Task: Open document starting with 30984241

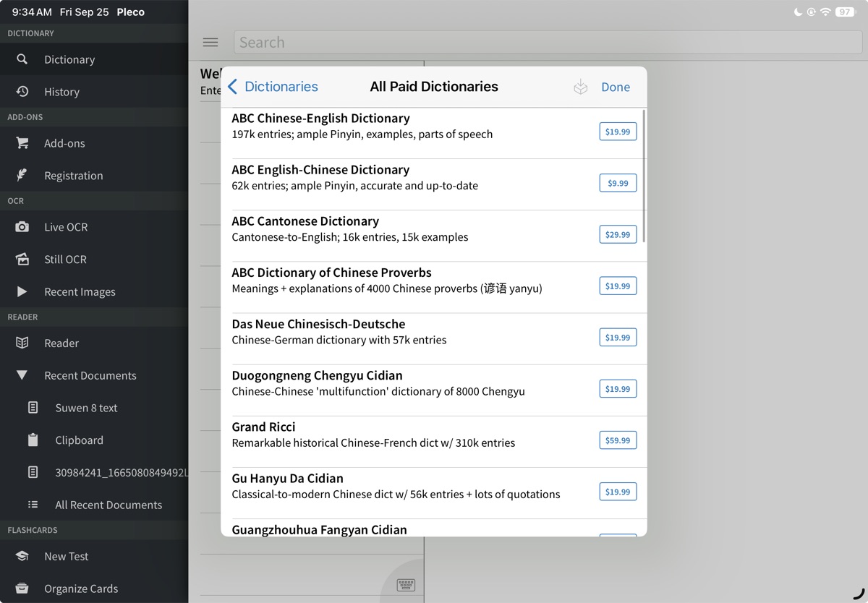Action: tap(94, 473)
